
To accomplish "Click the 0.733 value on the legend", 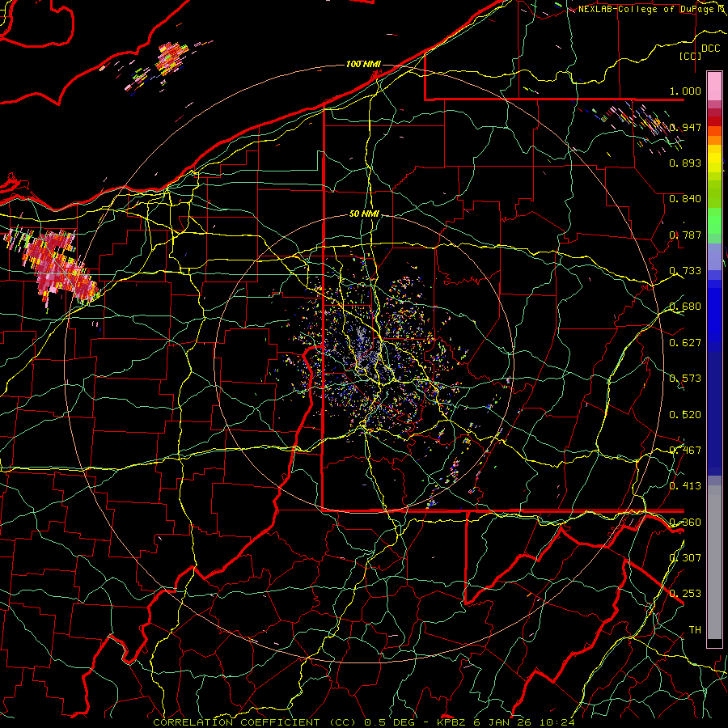I will [x=685, y=271].
